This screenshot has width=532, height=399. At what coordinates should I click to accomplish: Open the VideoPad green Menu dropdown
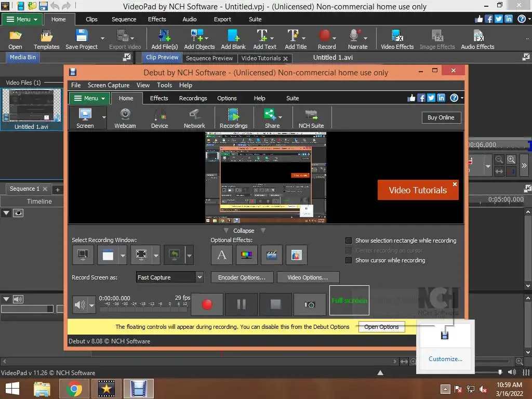tap(22, 19)
